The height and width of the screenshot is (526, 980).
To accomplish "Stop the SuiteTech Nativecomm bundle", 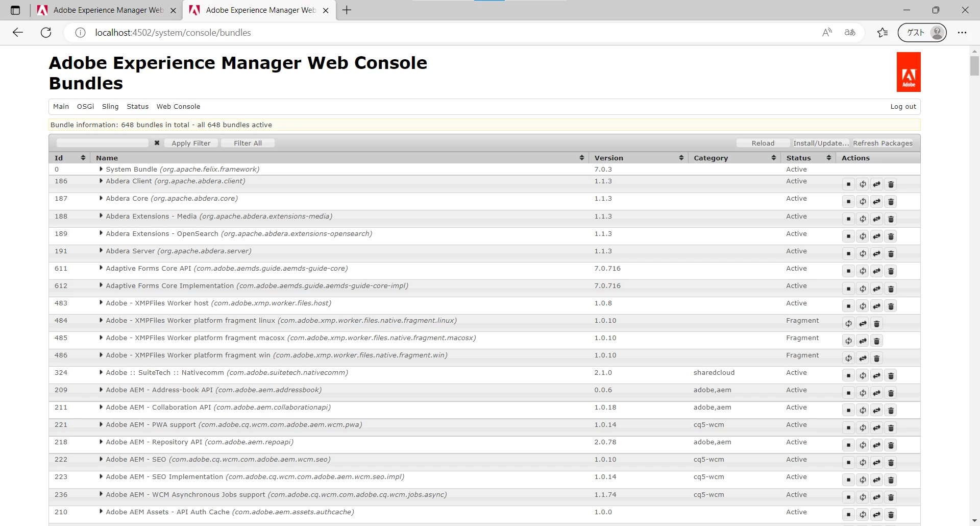I will point(848,375).
